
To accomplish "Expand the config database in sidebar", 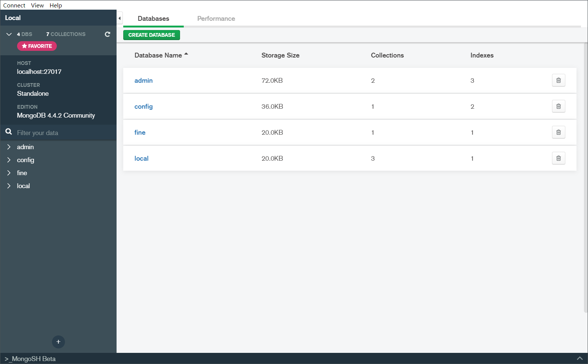I will point(9,160).
